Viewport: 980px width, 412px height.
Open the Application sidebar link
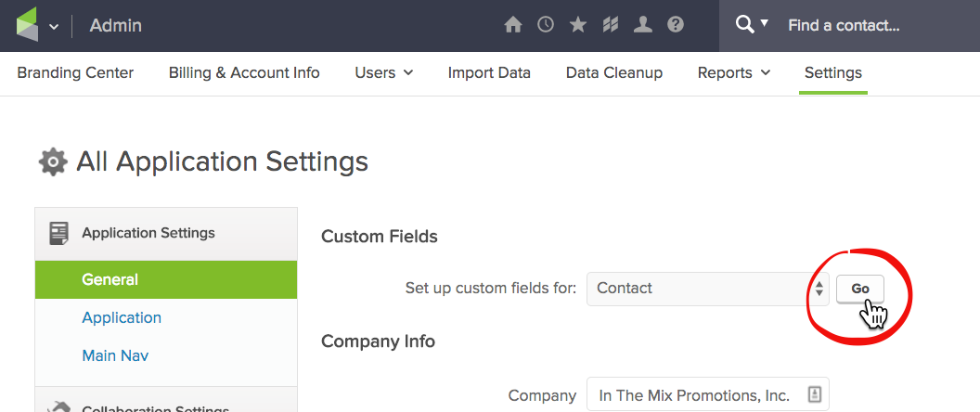coord(122,317)
